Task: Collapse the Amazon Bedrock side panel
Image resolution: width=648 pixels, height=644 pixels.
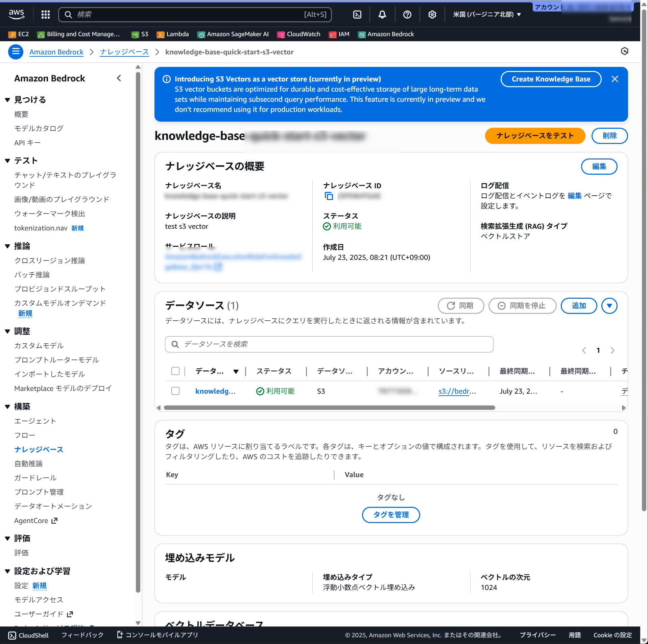Action: click(119, 78)
